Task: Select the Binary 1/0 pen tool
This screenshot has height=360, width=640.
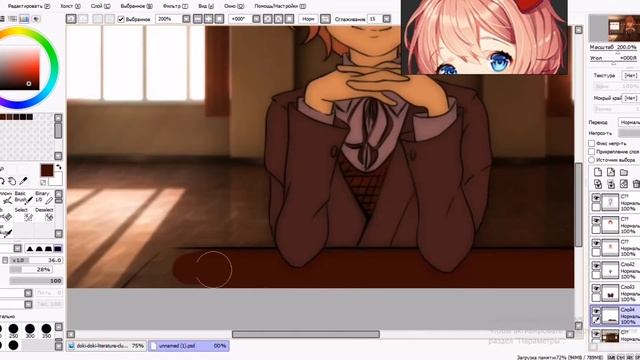Action: click(x=44, y=198)
